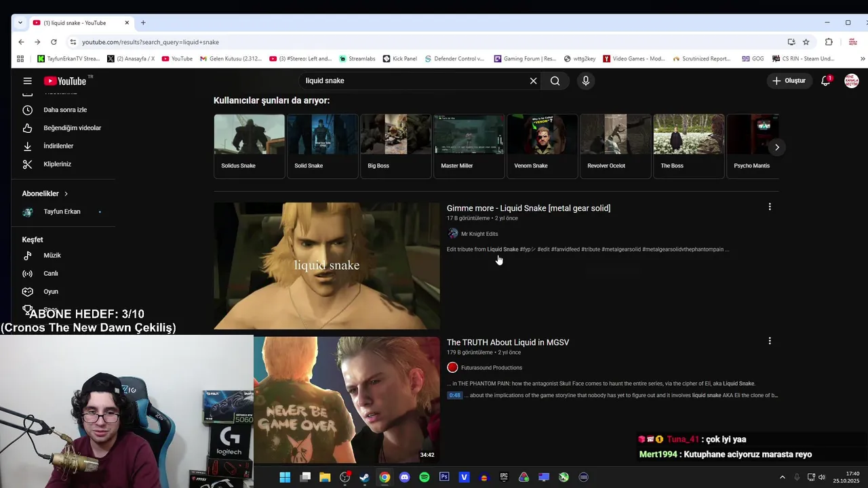Bookmark this page with star icon
The image size is (868, 488).
[806, 42]
